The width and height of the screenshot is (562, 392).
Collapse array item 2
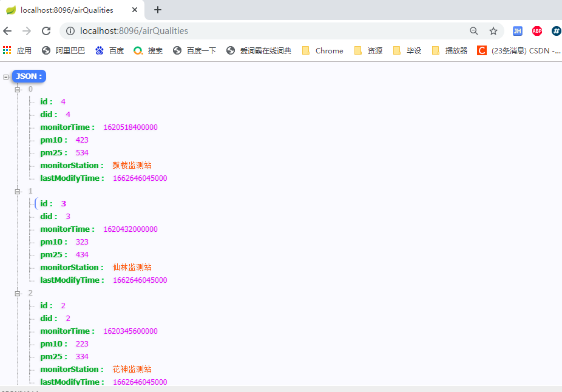tap(18, 293)
